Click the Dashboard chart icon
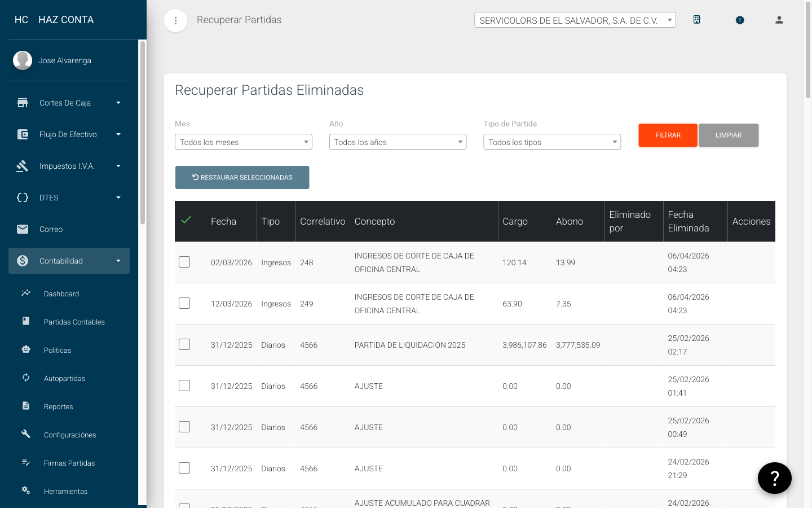 coord(26,293)
